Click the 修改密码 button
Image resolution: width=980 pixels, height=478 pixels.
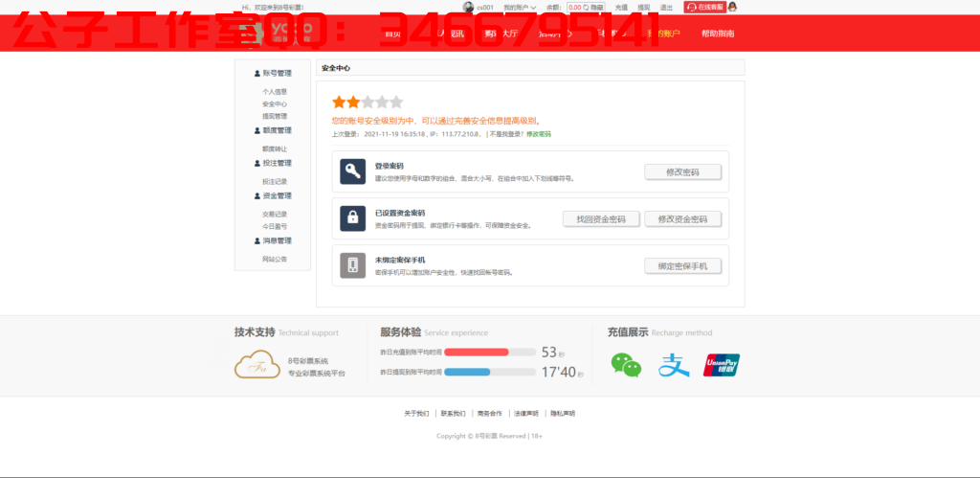(682, 172)
